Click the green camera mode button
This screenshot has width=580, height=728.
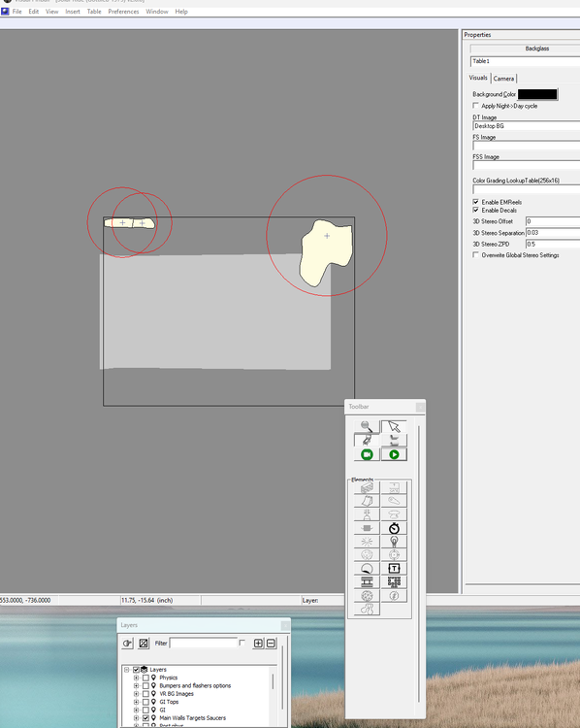tap(367, 454)
